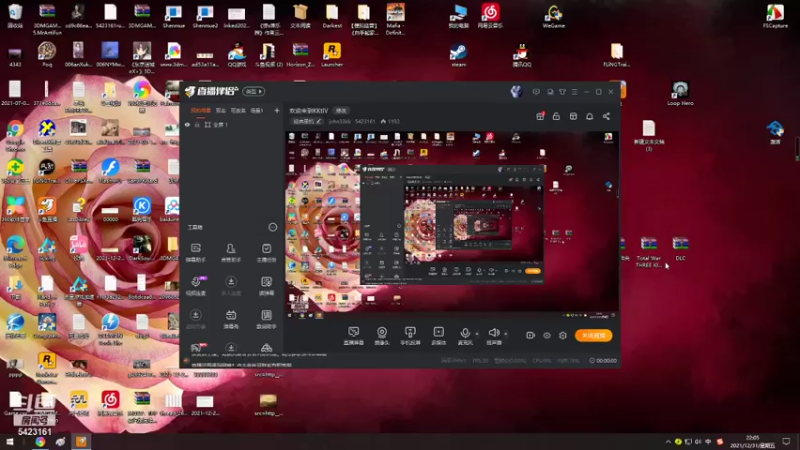This screenshot has width=800, height=450.
Task: Add a multimedia file source
Action: click(438, 336)
